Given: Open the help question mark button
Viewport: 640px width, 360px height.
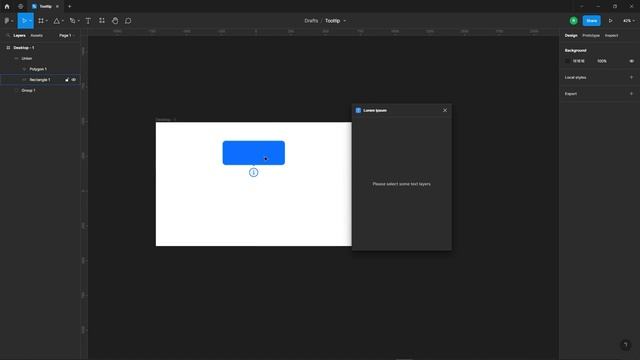Looking at the screenshot, I should [x=625, y=345].
